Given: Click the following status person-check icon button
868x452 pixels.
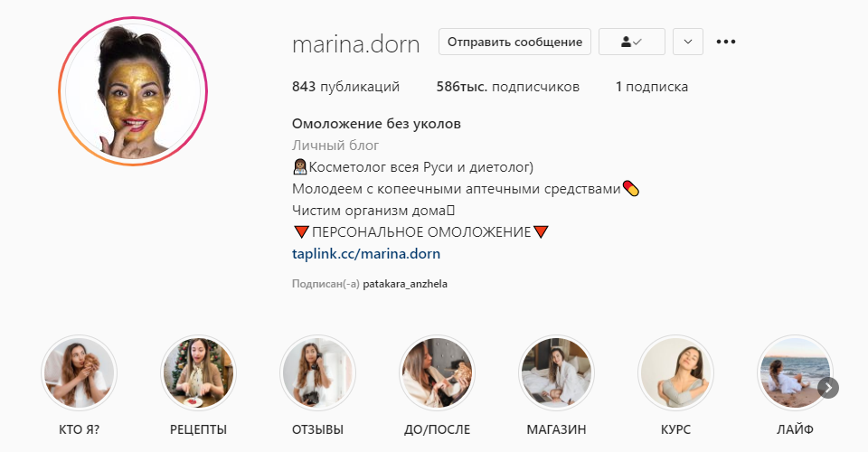Looking at the screenshot, I should [x=632, y=42].
